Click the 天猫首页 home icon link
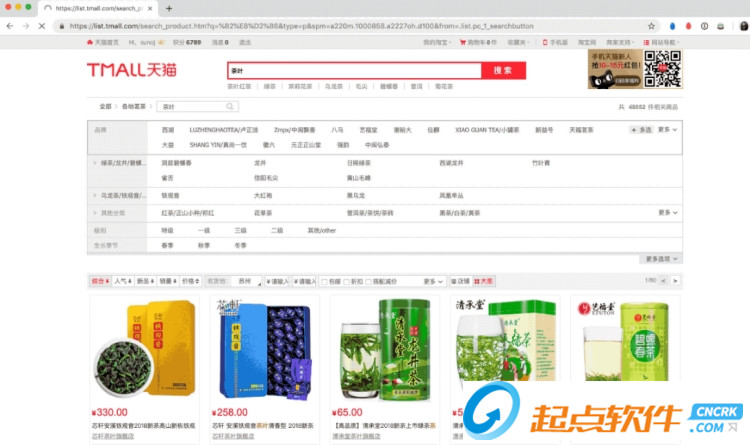Image resolution: width=750 pixels, height=445 pixels. (x=89, y=42)
